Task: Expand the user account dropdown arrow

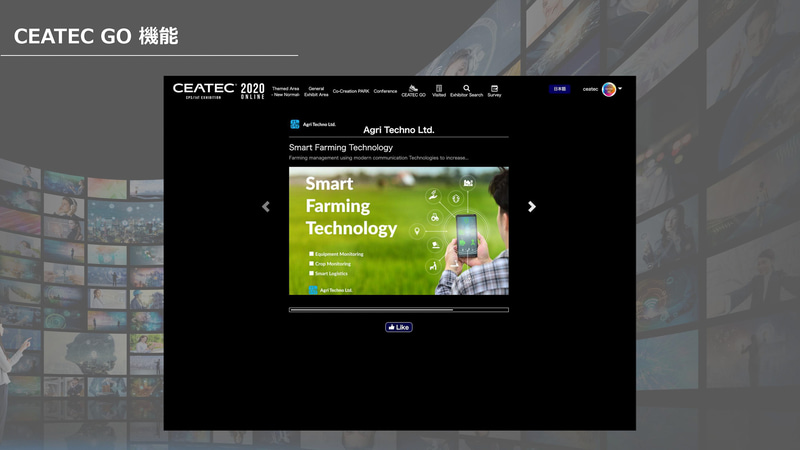Action: tap(620, 89)
